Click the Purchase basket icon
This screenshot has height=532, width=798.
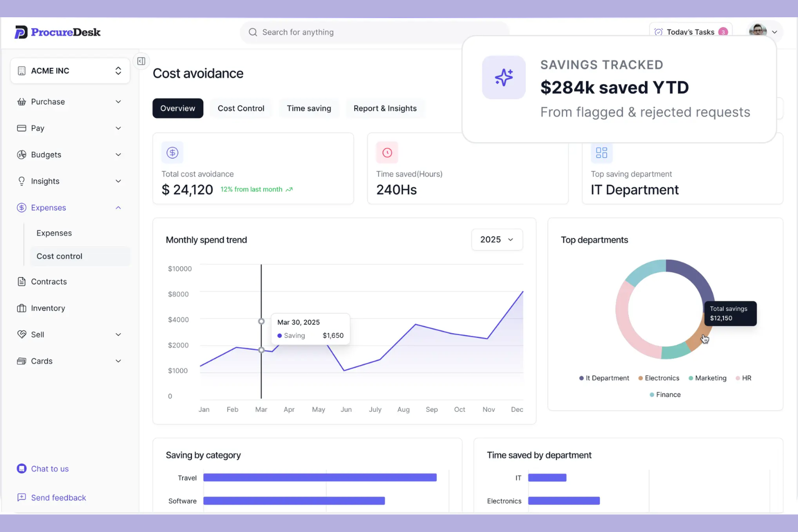coord(22,102)
